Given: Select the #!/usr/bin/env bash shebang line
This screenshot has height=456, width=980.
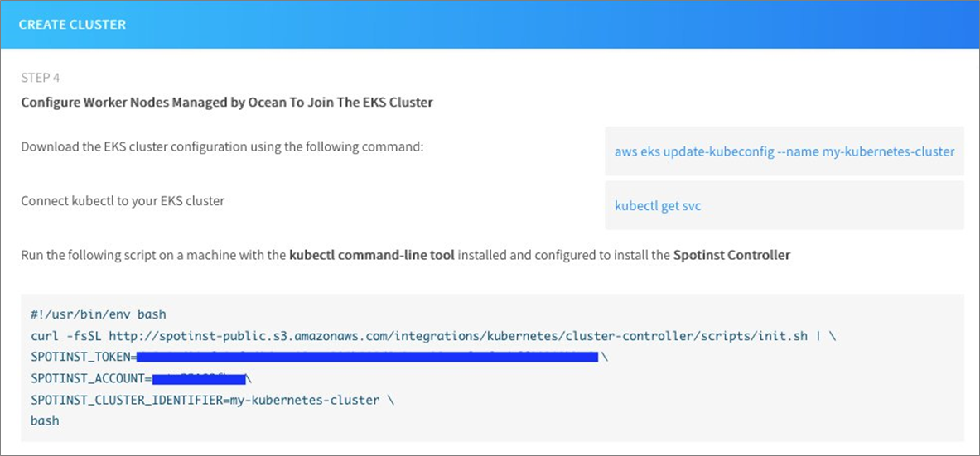Looking at the screenshot, I should [x=98, y=314].
